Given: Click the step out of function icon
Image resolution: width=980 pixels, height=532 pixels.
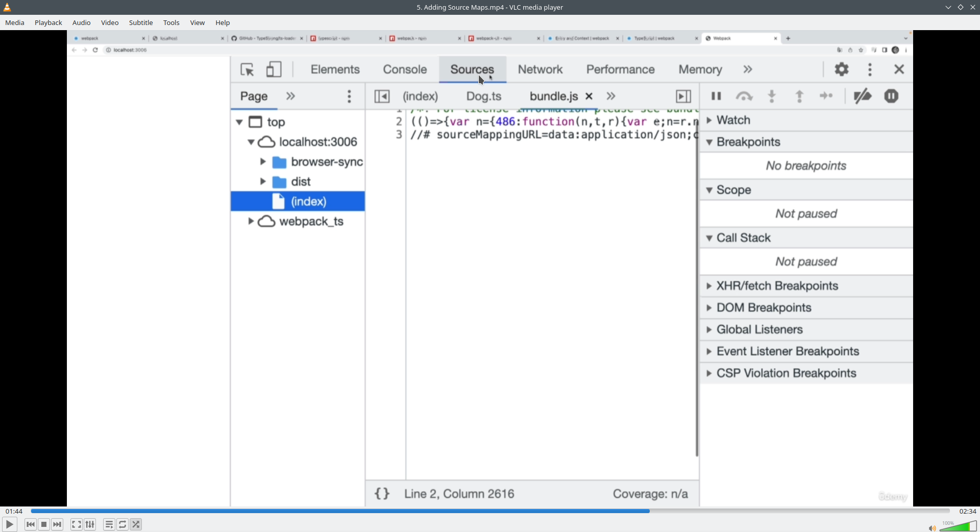Looking at the screenshot, I should [x=800, y=96].
